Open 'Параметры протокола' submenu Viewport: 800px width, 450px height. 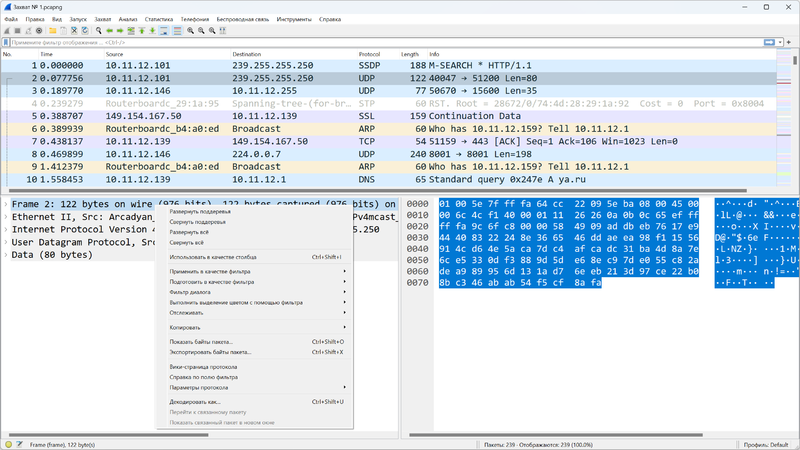click(x=257, y=387)
